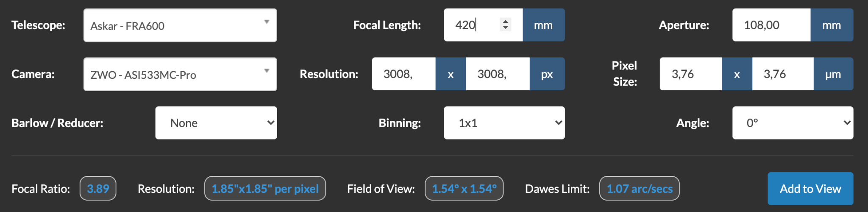The width and height of the screenshot is (868, 212).
Task: Open the Binning select showing 1x1
Action: 504,123
